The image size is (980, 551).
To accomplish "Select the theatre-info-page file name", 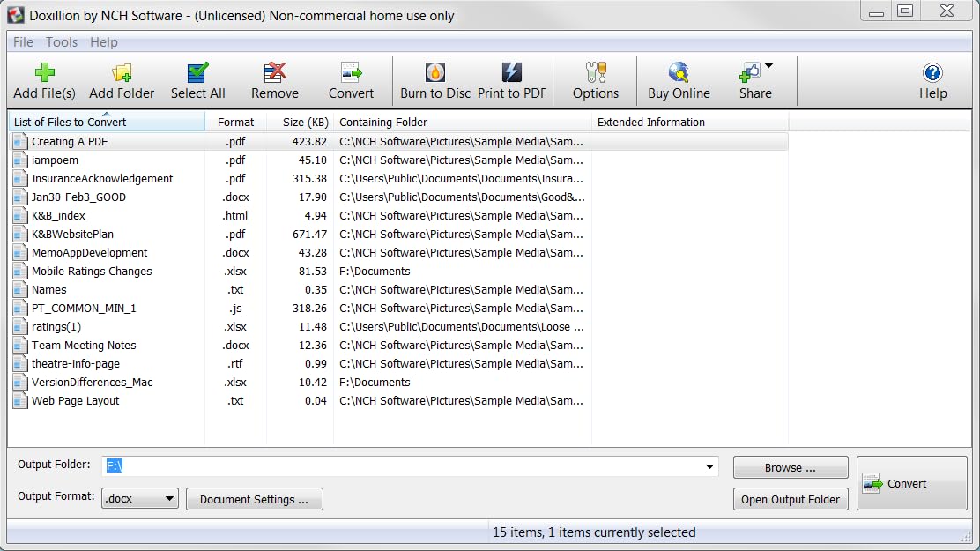I will pos(76,363).
